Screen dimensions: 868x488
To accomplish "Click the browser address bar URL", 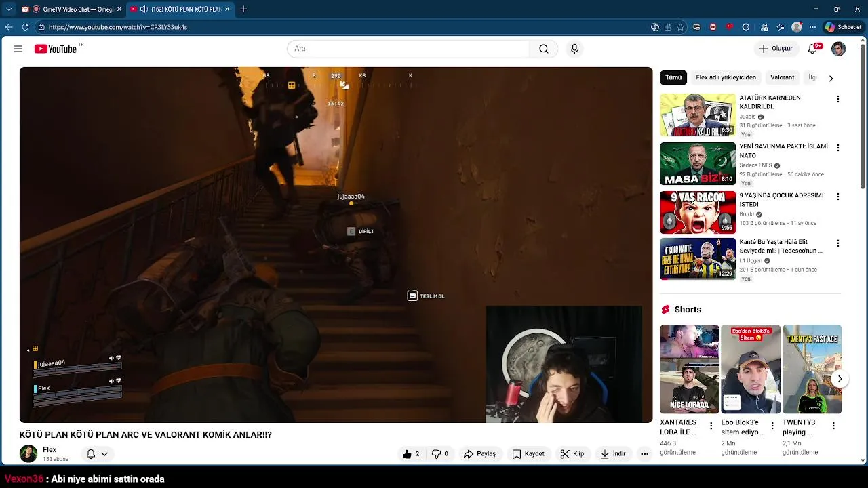I will point(118,27).
